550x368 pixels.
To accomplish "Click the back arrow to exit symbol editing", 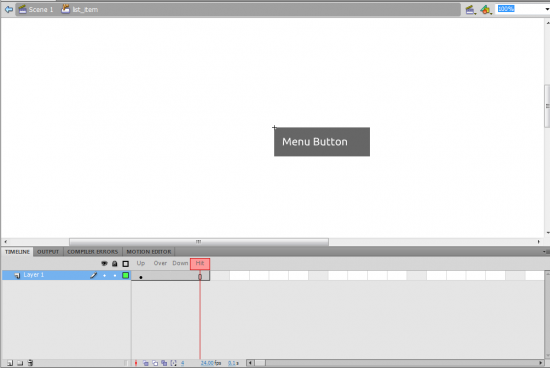I will click(8, 9).
